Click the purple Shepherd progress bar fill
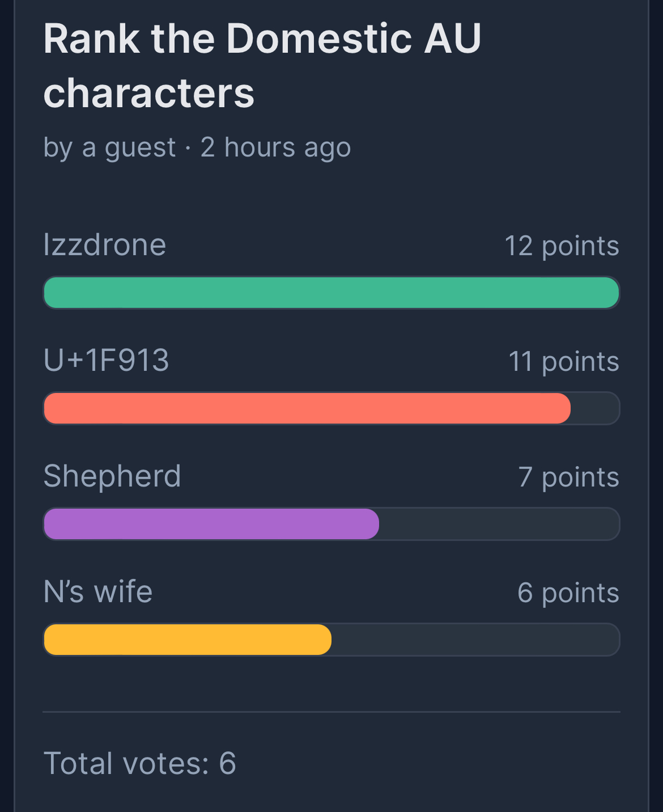The width and height of the screenshot is (663, 812). (211, 524)
